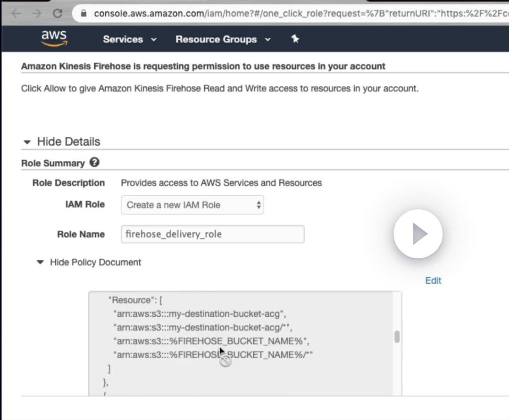Click into the Role Name field
This screenshot has height=420, width=509.
tap(213, 234)
